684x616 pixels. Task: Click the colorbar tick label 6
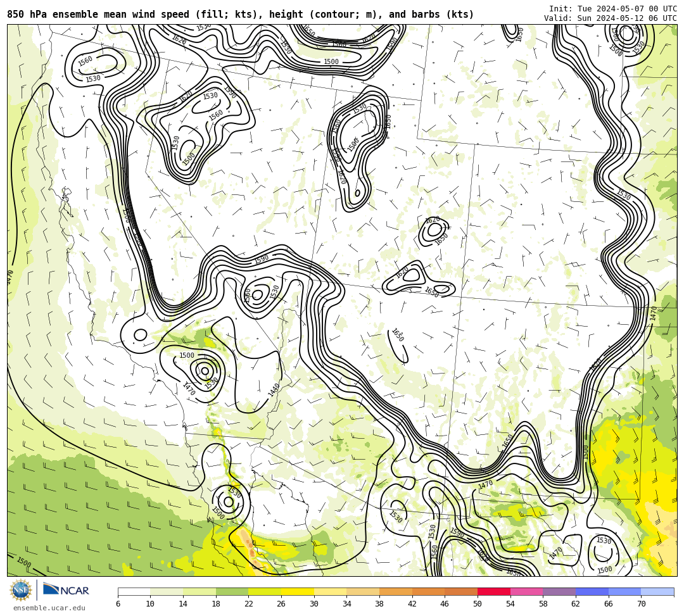pos(118,604)
